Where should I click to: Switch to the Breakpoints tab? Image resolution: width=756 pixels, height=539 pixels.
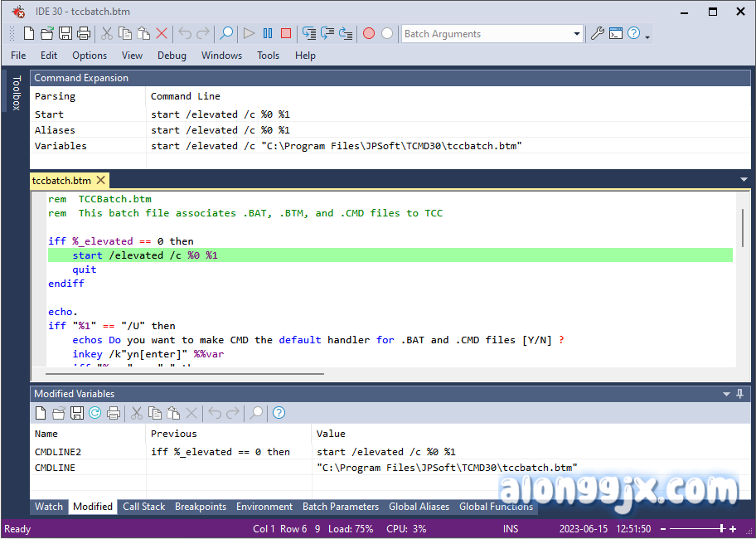[200, 507]
